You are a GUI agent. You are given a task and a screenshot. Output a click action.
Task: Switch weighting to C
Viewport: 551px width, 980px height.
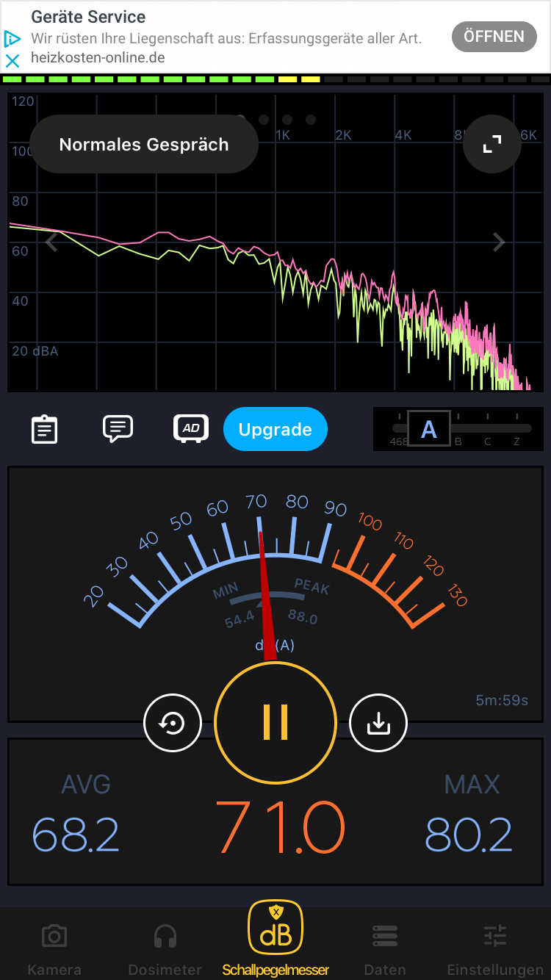point(487,441)
